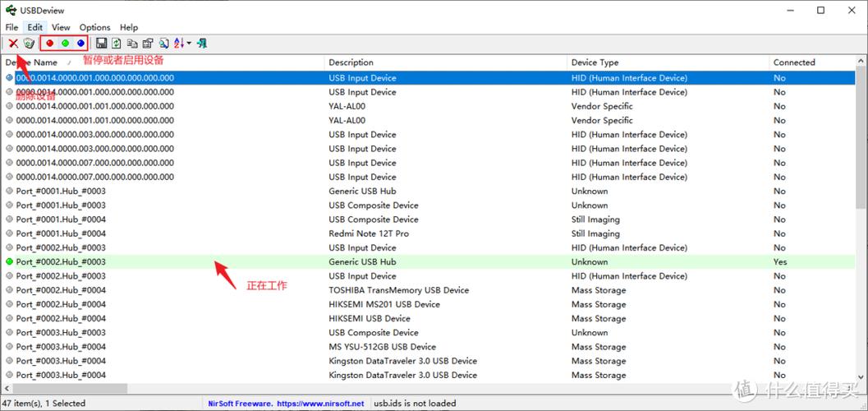
Task: Click 'usb.ids is not loaded' status text
Action: coord(416,404)
